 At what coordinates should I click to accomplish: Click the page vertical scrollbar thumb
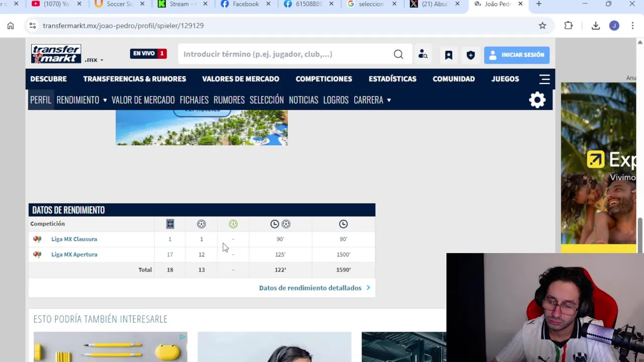(x=640, y=234)
